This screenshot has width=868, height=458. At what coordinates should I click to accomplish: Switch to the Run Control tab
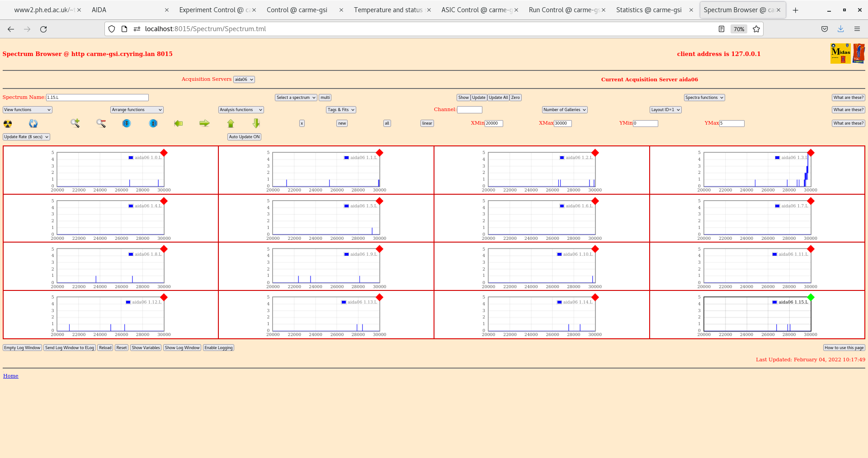pos(564,9)
